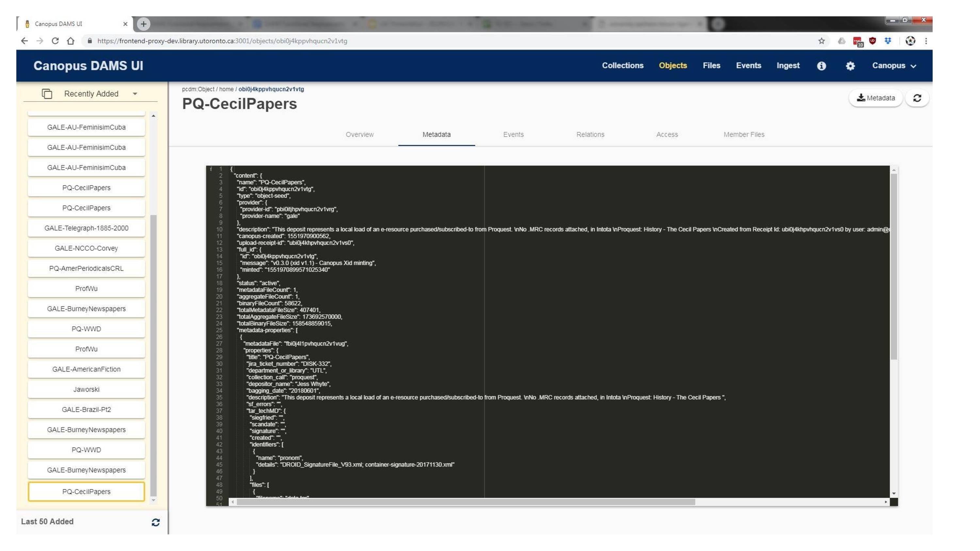The height and width of the screenshot is (551, 980).
Task: Open the browser profile avatar icon
Action: (910, 41)
